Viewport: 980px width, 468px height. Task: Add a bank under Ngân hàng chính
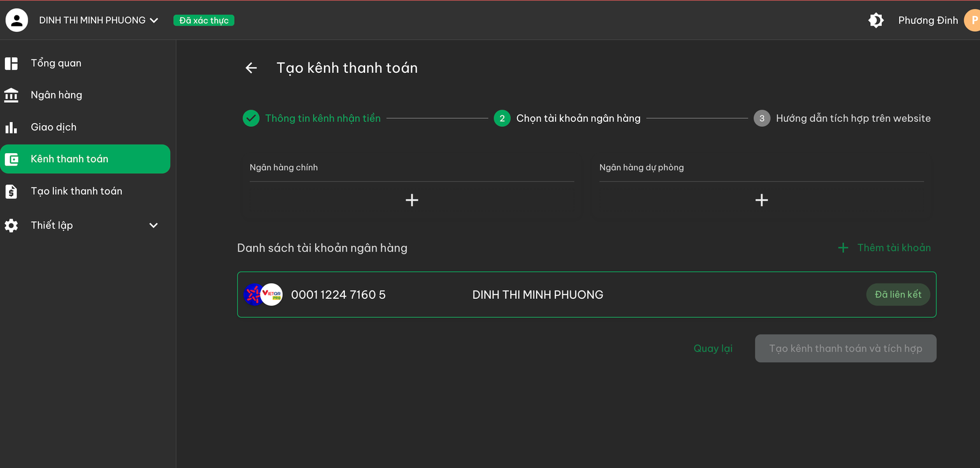click(x=412, y=200)
